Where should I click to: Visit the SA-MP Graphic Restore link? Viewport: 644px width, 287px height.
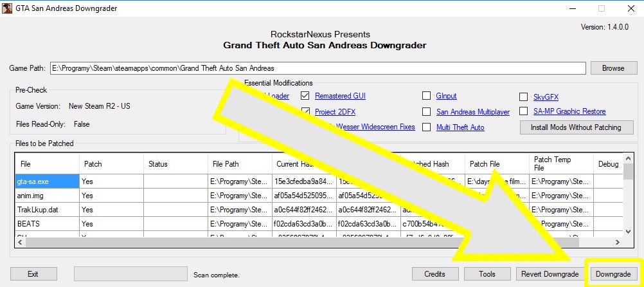pyautogui.click(x=569, y=111)
